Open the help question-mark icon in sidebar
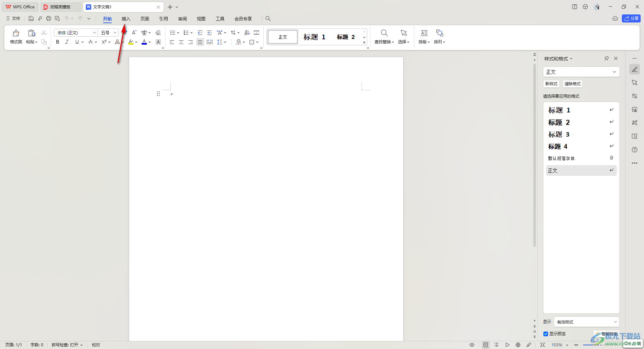Screen dimensions: 644x349 (635, 150)
